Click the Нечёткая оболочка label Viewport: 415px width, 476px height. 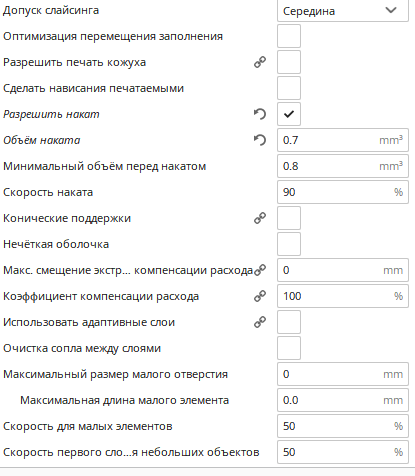[56, 244]
